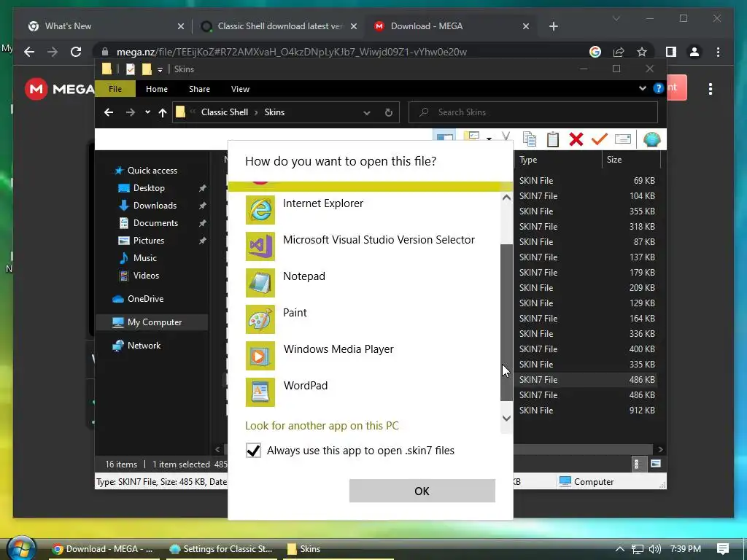Click the Cut scissors toolbar icon
The width and height of the screenshot is (747, 560).
(506, 138)
